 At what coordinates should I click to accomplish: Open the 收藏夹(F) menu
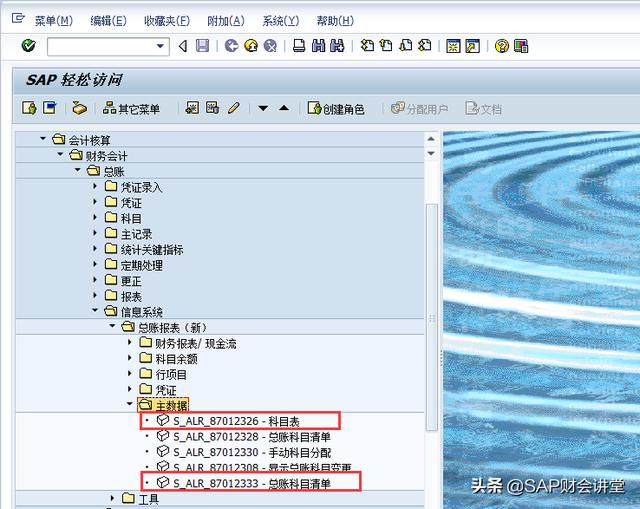click(x=167, y=20)
